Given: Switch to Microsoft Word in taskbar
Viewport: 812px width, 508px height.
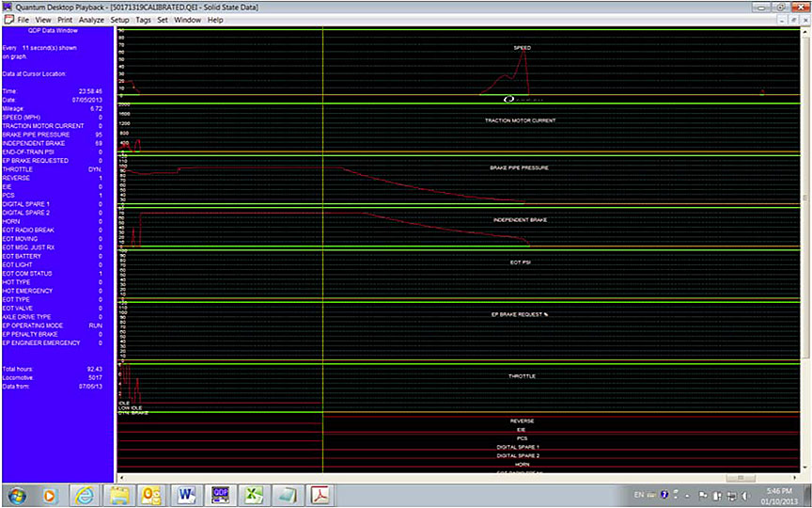Looking at the screenshot, I should pyautogui.click(x=186, y=493).
